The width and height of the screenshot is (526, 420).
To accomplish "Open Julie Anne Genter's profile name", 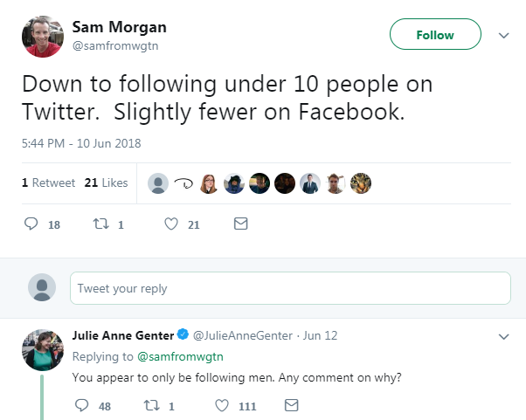I will pyautogui.click(x=121, y=335).
